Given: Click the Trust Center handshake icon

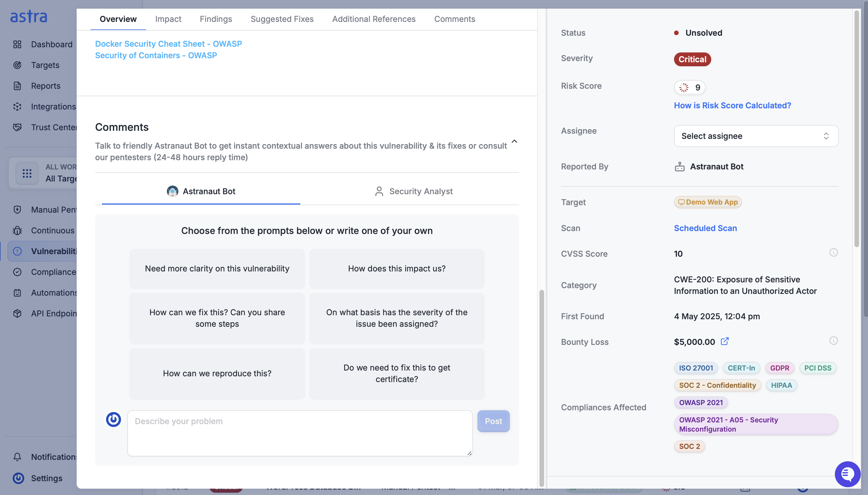Looking at the screenshot, I should coord(17,127).
